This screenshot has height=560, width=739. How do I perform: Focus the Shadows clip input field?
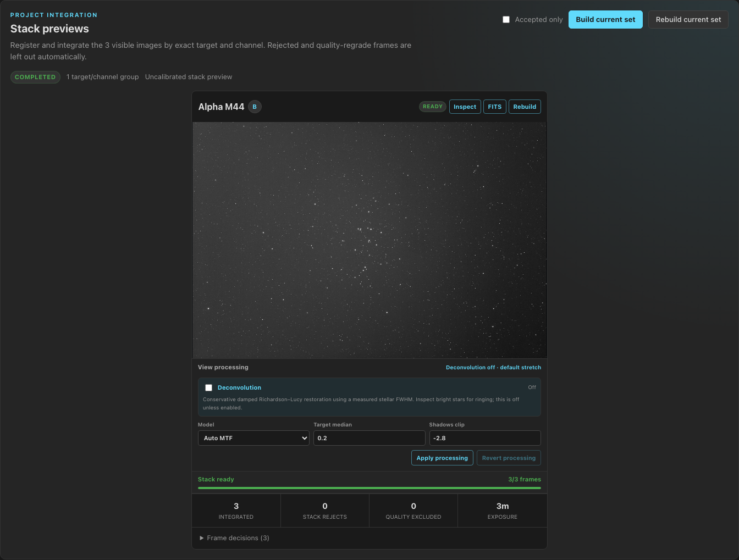(x=485, y=438)
